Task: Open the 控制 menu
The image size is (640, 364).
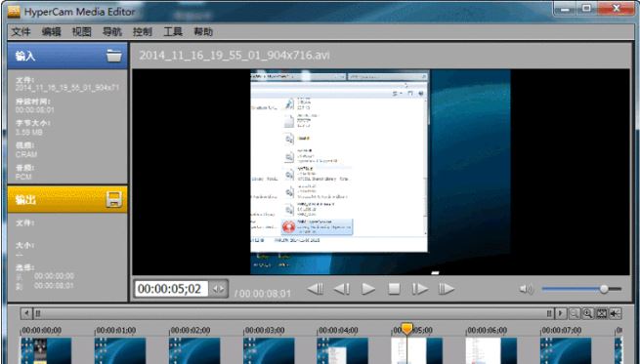Action: click(143, 32)
